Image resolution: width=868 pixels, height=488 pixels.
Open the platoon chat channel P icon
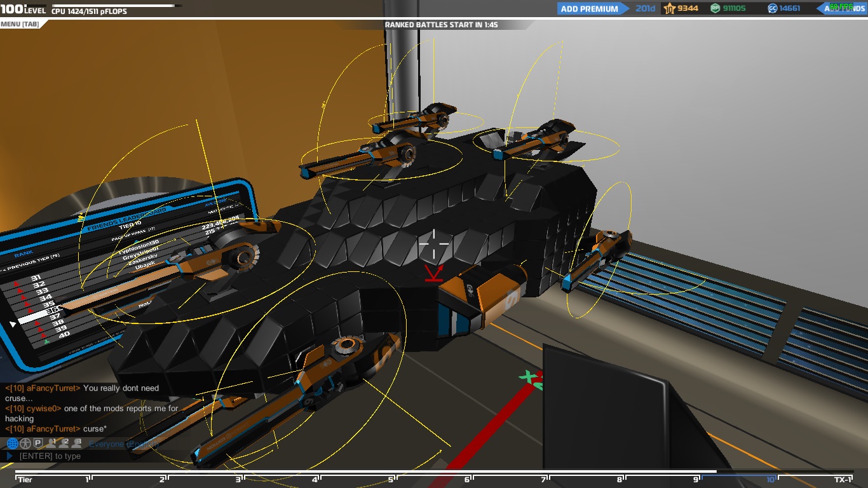pos(38,444)
